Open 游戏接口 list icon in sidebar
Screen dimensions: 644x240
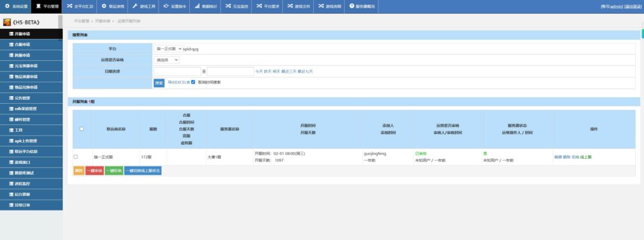(x=11, y=163)
